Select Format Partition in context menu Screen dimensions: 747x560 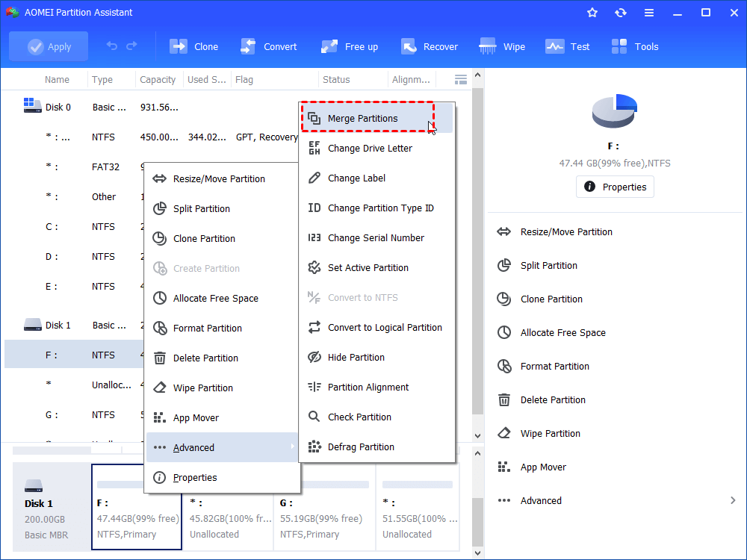[x=222, y=328]
